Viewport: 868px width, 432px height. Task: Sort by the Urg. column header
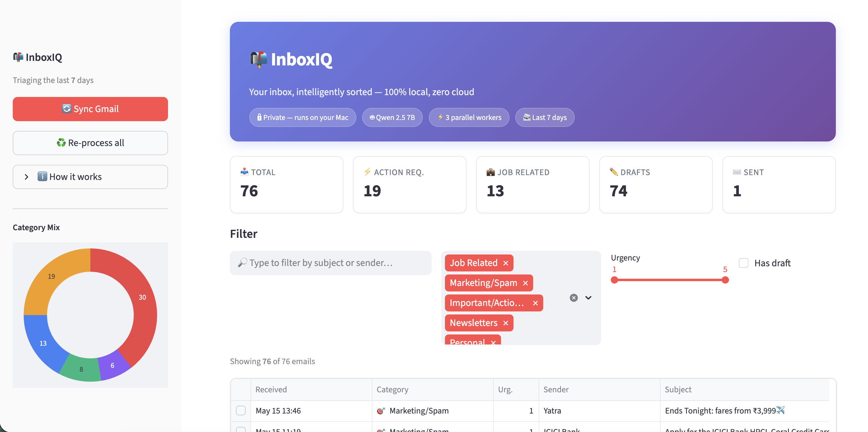pyautogui.click(x=516, y=389)
